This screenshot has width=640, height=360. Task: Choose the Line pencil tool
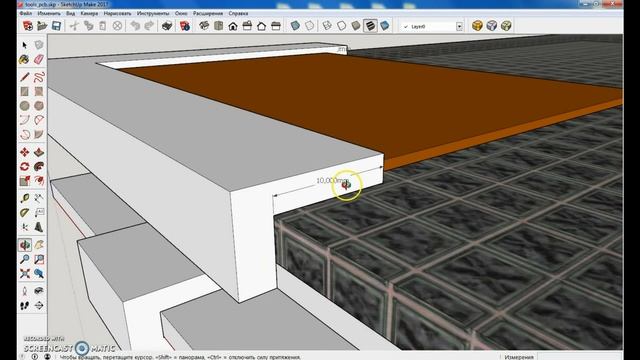click(24, 77)
